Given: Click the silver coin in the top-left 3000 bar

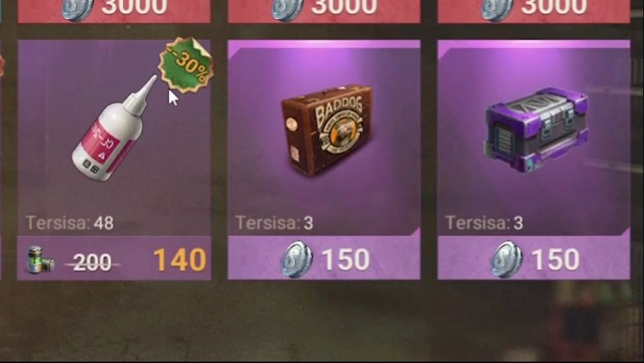Looking at the screenshot, I should pos(77,9).
